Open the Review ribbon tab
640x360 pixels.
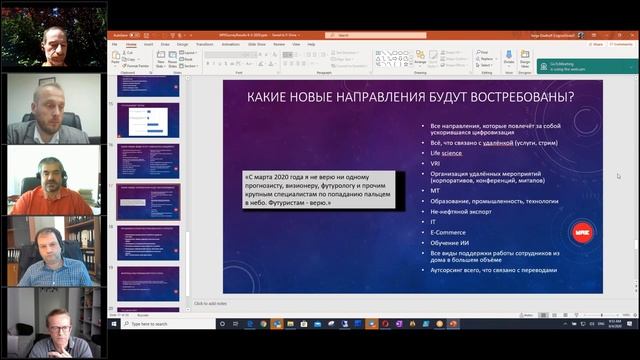pos(279,44)
